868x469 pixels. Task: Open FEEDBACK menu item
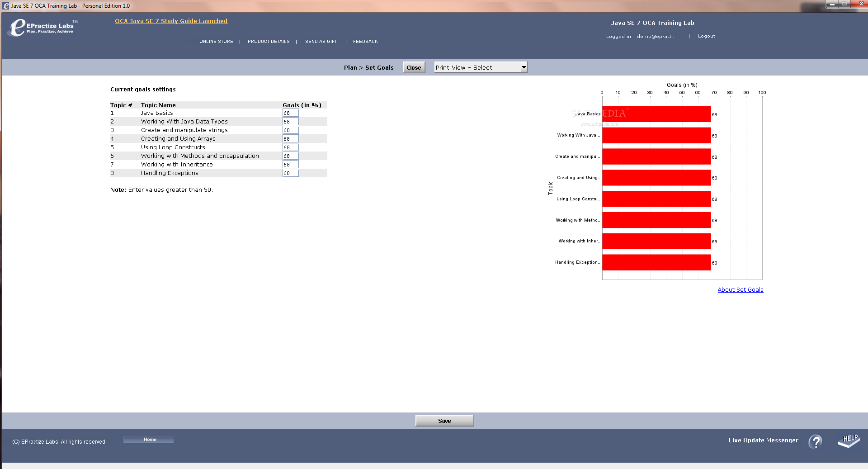point(365,42)
